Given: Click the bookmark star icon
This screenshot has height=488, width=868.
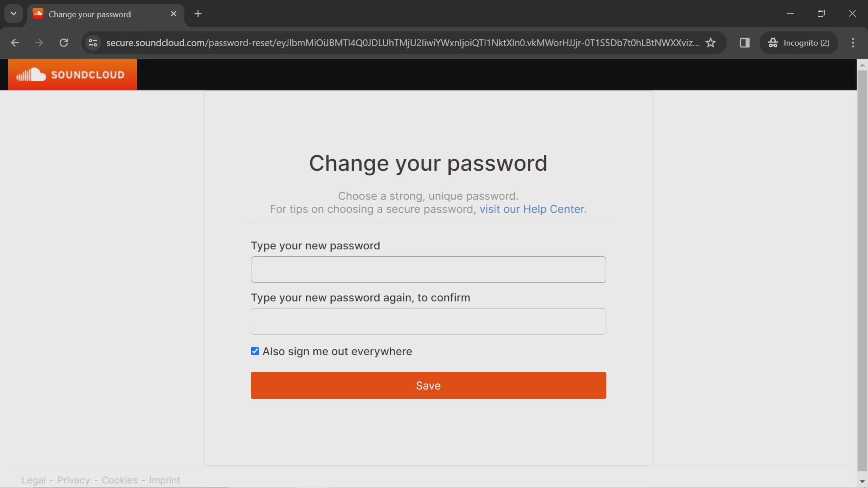Looking at the screenshot, I should click(x=711, y=42).
